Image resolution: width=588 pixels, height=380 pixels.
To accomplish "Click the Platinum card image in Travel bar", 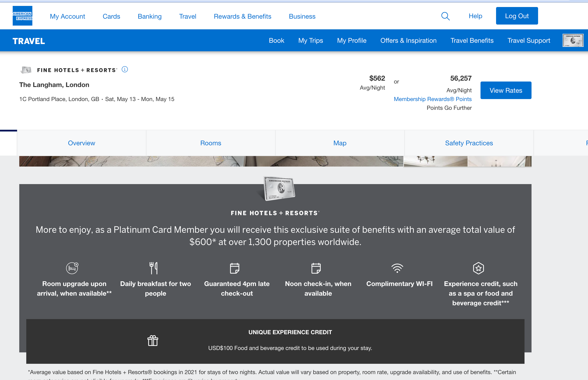I will point(573,41).
